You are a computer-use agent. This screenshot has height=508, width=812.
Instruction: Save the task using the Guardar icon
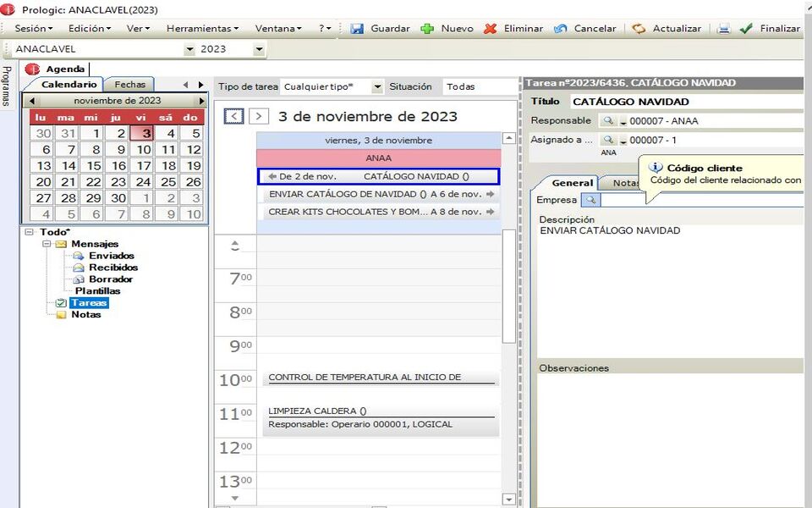point(358,28)
